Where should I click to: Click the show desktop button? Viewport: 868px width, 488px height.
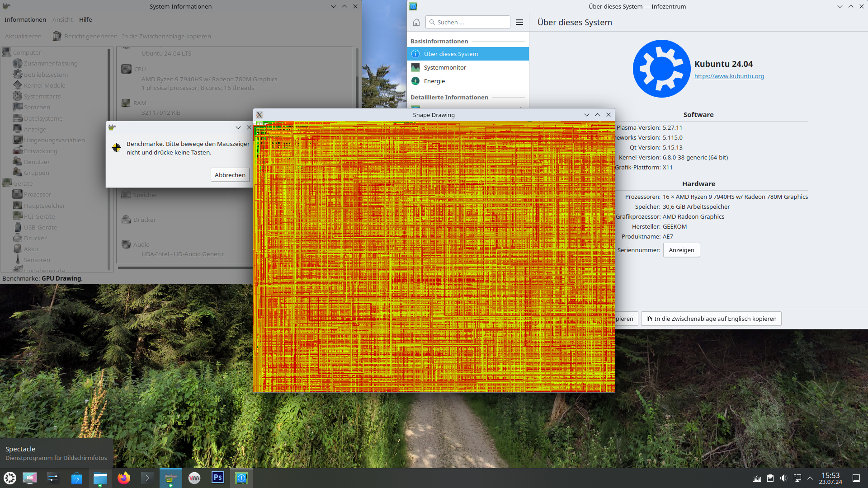[x=856, y=478]
